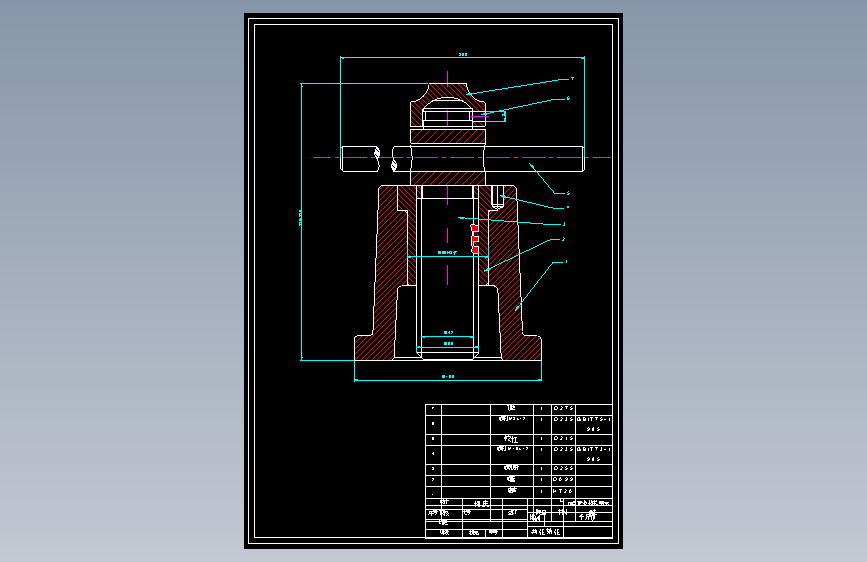The width and height of the screenshot is (867, 562).
Task: Select the callout label 3 pointing to the screw
Action: pyautogui.click(x=564, y=224)
